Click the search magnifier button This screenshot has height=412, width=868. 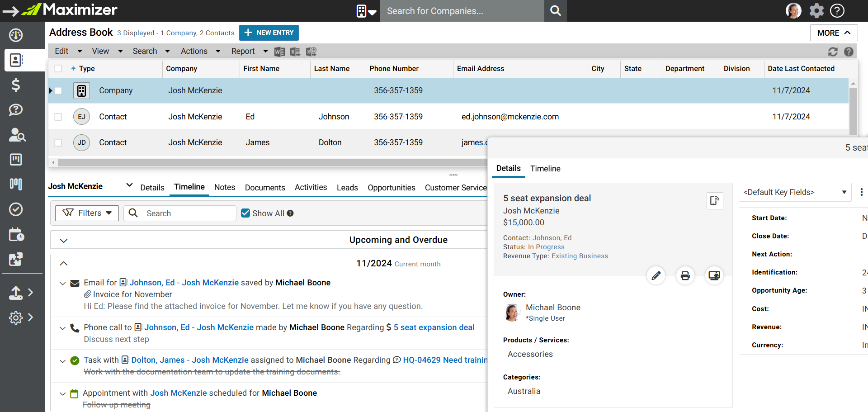tap(556, 11)
